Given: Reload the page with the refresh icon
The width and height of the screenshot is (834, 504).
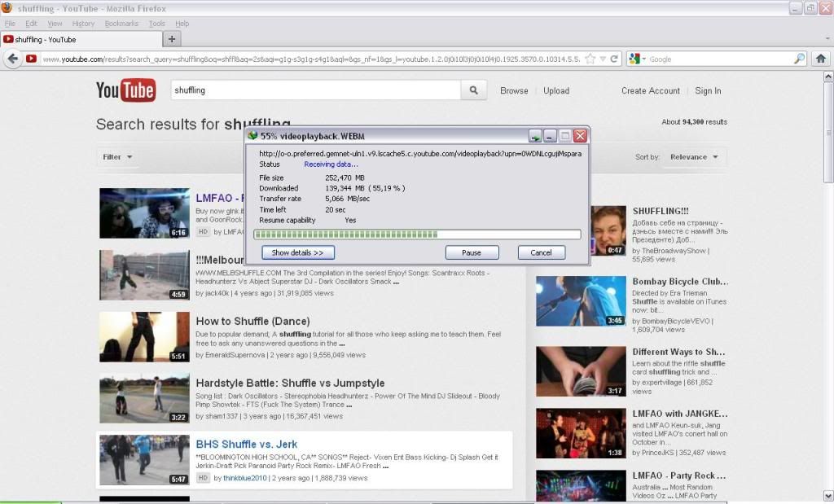Looking at the screenshot, I should 614,59.
